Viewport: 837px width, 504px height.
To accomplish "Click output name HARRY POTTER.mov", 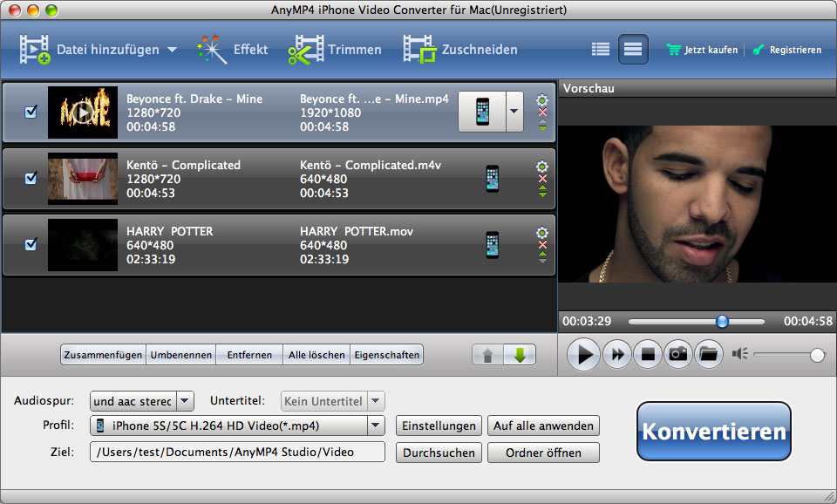I will tap(357, 231).
